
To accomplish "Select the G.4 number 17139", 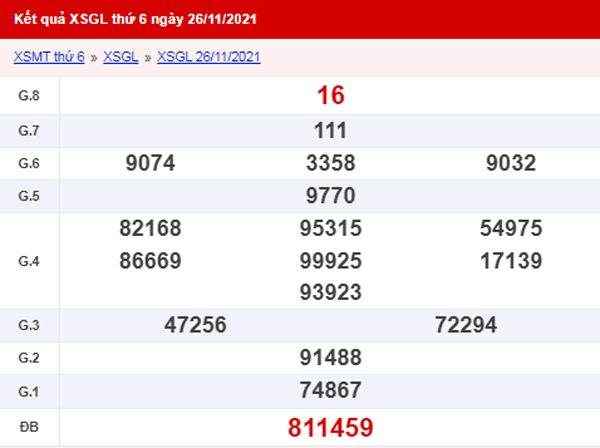I will coord(511,261).
